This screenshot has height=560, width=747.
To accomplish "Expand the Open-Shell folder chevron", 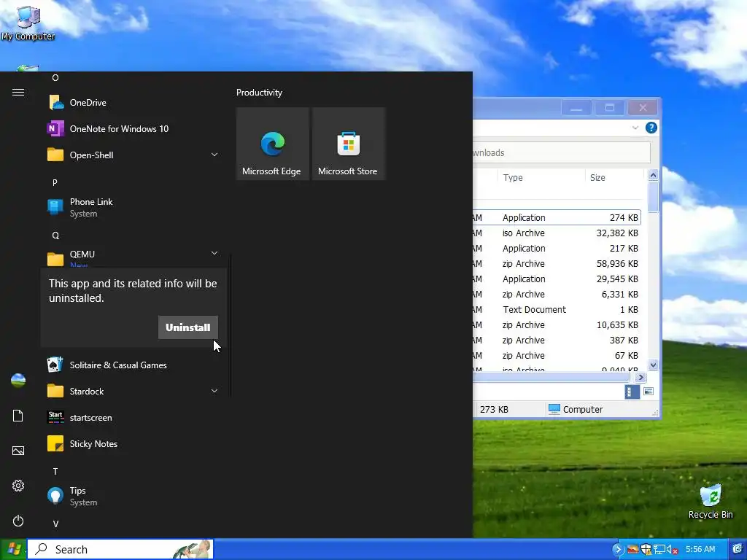I will (x=214, y=155).
